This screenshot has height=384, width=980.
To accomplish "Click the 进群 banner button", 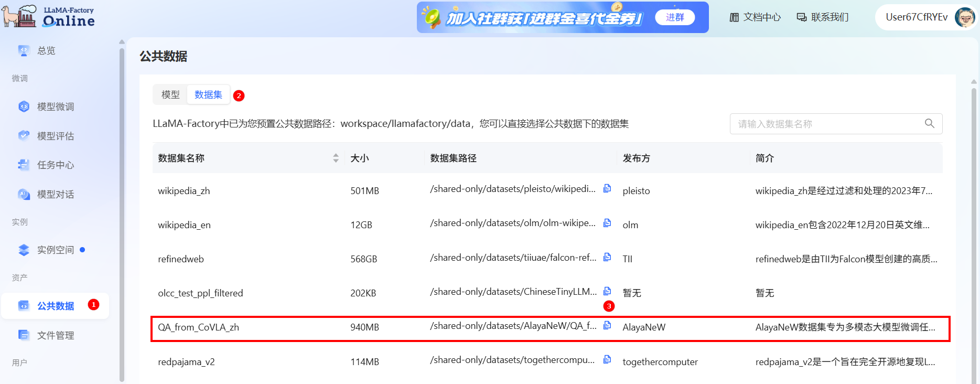I will point(674,17).
